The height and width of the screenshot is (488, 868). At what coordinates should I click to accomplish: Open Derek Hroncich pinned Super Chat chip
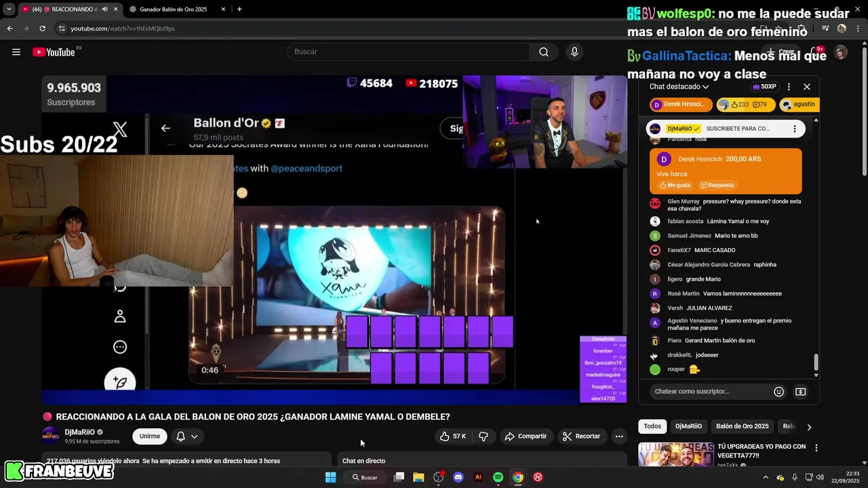click(x=681, y=104)
